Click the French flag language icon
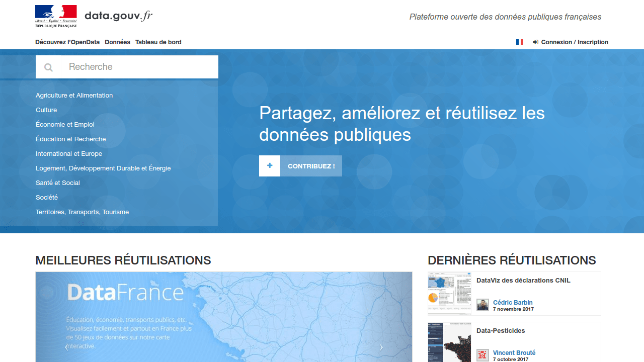Image resolution: width=644 pixels, height=362 pixels. point(520,42)
